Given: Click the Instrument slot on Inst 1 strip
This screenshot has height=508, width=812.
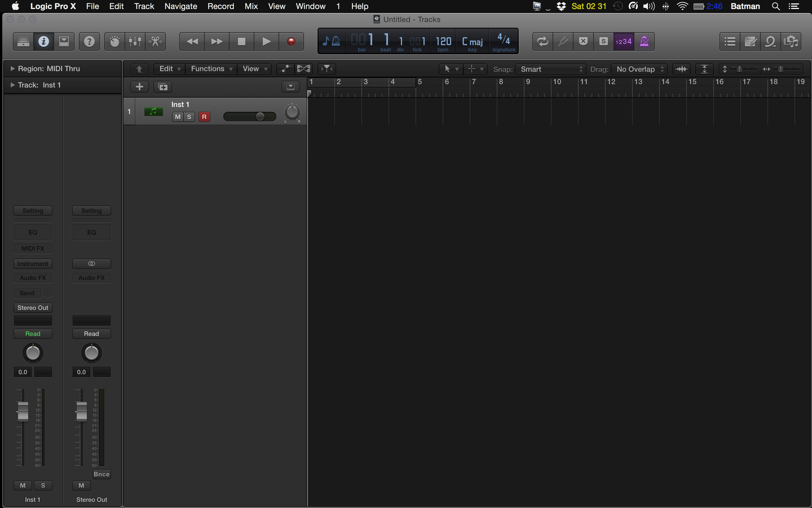Looking at the screenshot, I should coord(33,264).
